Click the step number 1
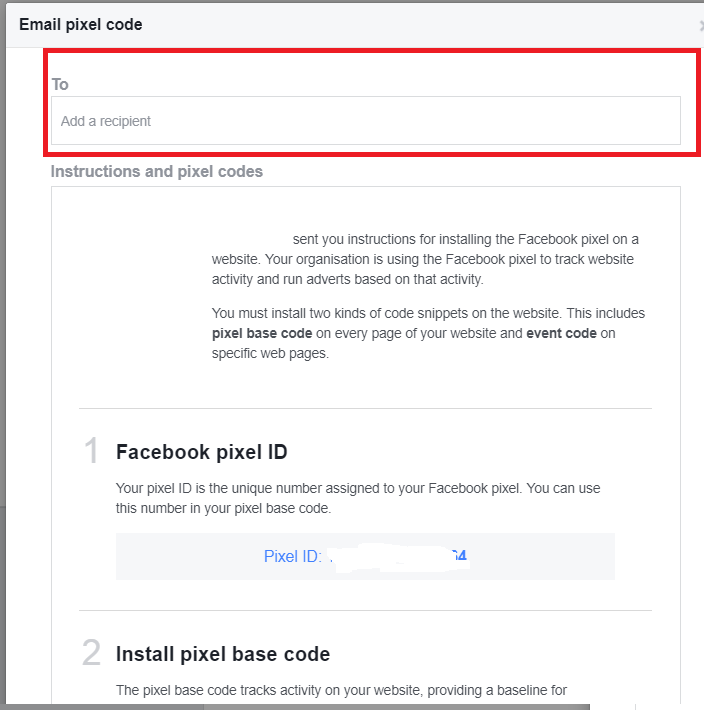The height and width of the screenshot is (710, 704). (x=92, y=452)
